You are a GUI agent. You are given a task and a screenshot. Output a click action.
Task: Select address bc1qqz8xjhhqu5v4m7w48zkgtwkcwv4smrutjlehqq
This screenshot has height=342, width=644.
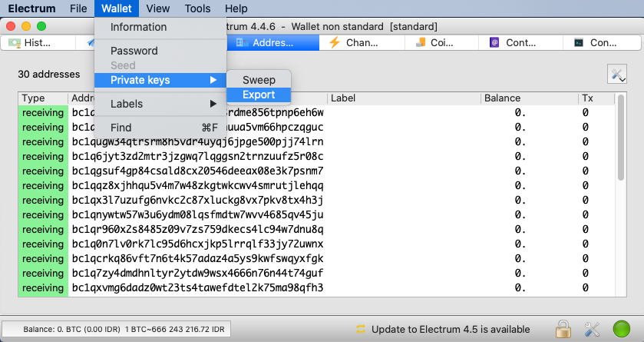[x=197, y=186]
